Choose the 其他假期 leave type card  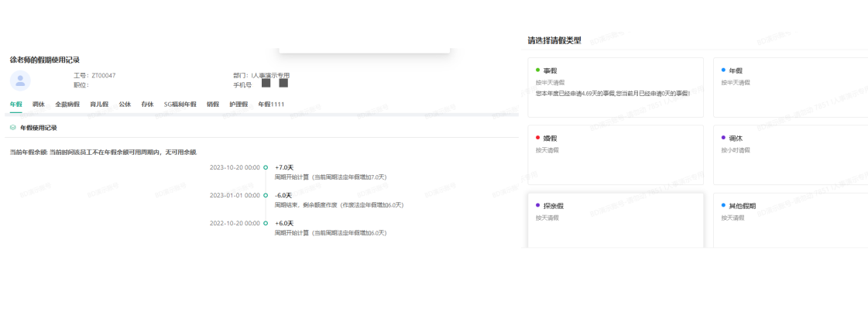790,220
